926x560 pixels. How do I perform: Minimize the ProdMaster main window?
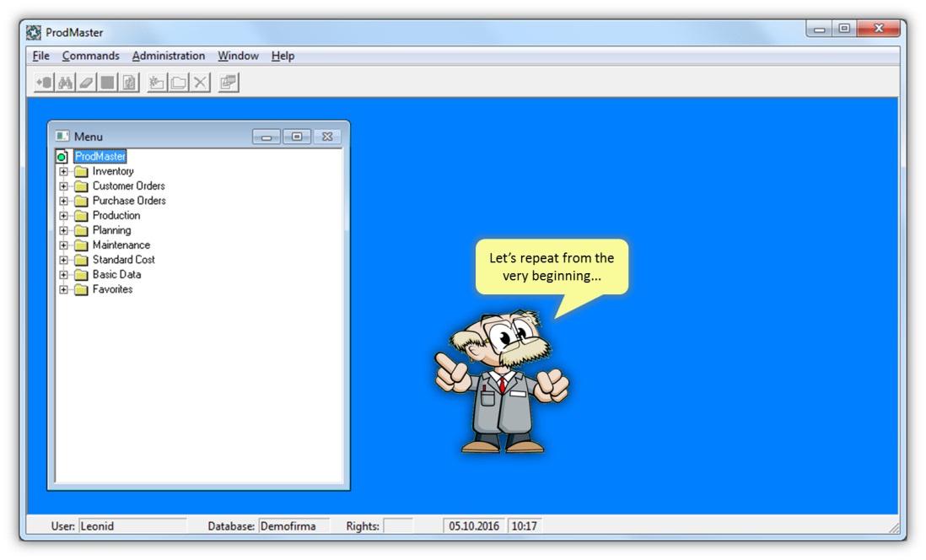pos(819,29)
